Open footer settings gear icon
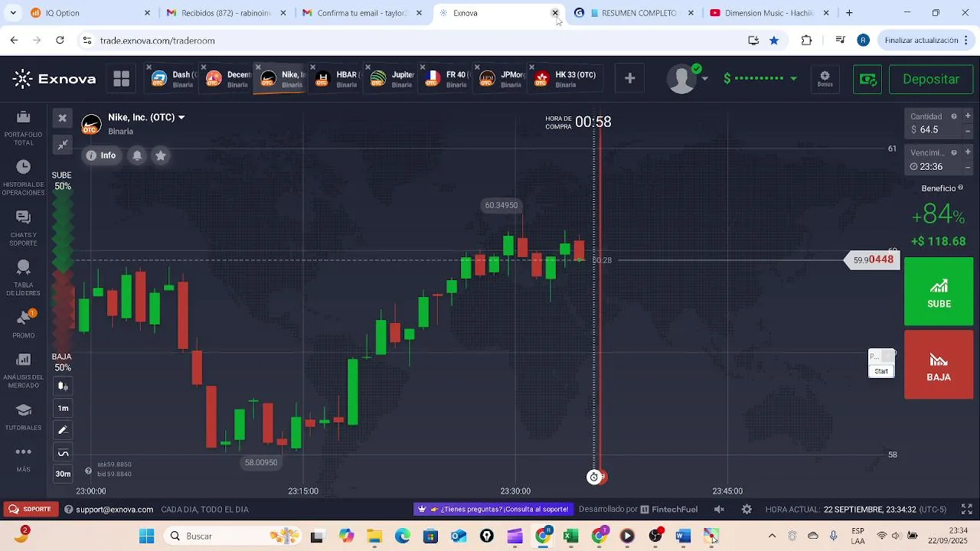Screen dimensions: 980x551 tap(746, 509)
